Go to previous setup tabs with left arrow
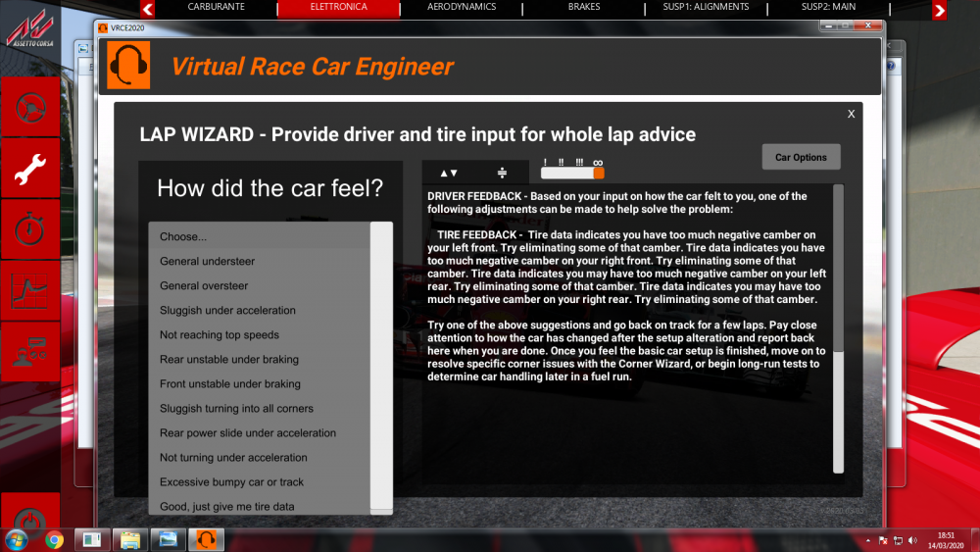980x552 pixels. (148, 10)
